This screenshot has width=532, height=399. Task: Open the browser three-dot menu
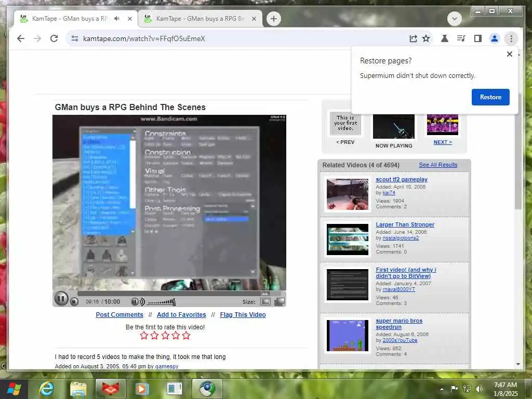(511, 38)
